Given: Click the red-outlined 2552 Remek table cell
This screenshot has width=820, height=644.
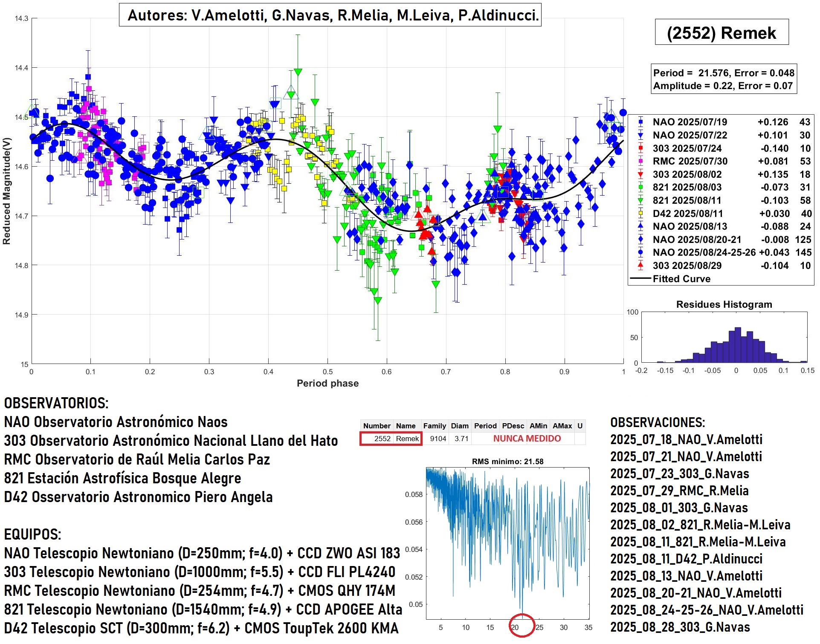Looking at the screenshot, I should (391, 439).
